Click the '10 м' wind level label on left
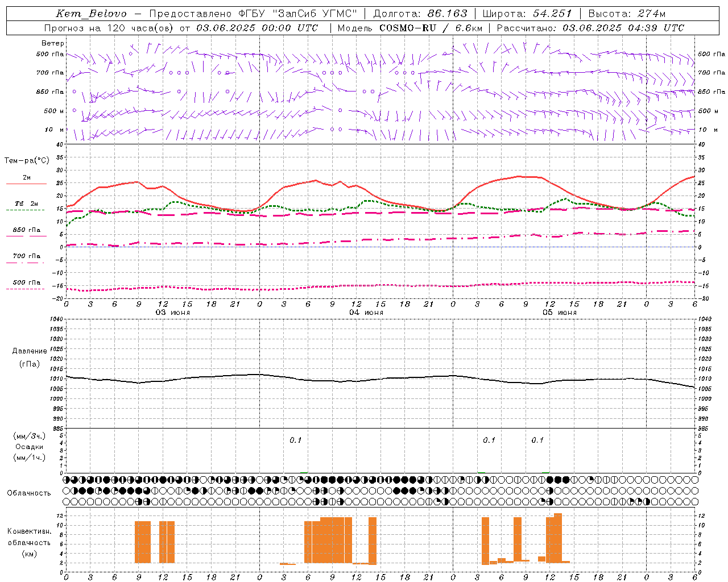Screen dimensions: 728x582 pos(55,130)
